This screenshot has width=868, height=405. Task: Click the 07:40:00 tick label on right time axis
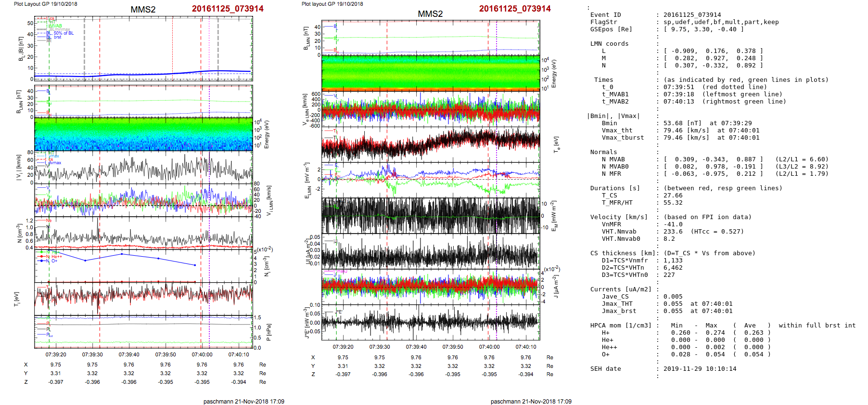coord(489,347)
